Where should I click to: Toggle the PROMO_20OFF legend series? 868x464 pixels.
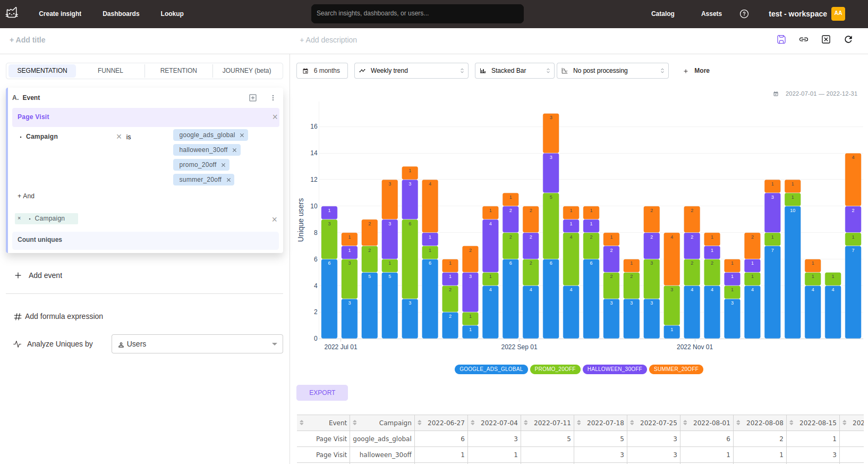555,369
